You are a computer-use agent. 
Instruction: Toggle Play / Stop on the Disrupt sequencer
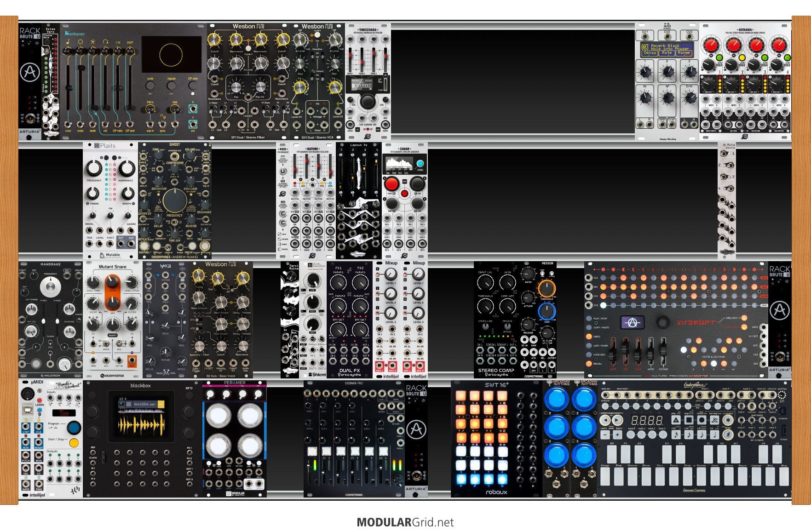pos(589,318)
